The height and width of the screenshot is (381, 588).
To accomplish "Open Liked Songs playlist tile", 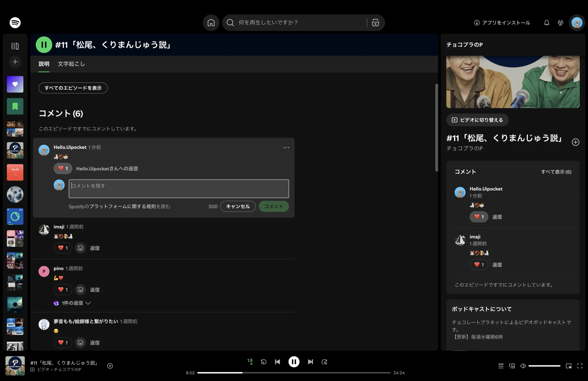I will pos(15,84).
